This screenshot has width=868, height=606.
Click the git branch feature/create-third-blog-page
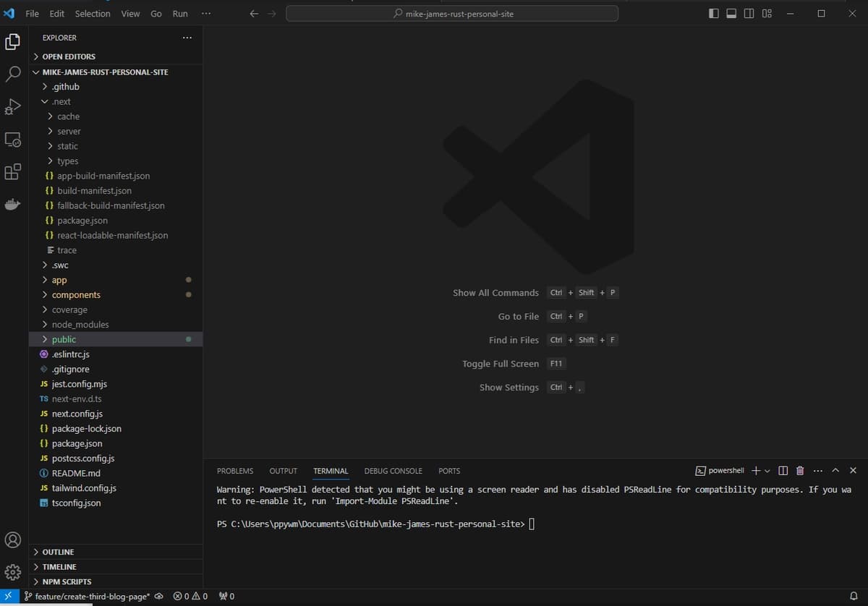pyautogui.click(x=87, y=597)
